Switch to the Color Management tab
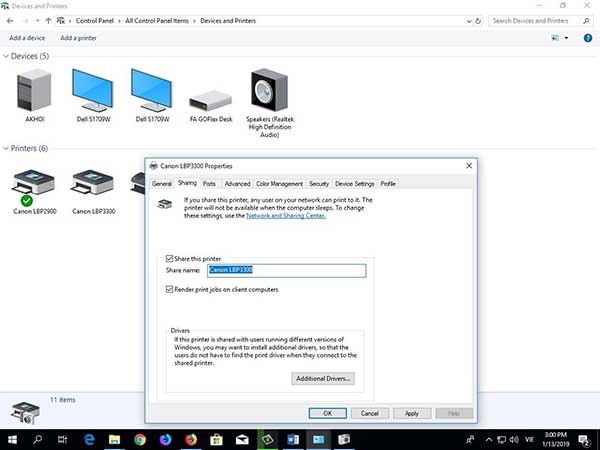Viewport: 600px width, 450px height. point(279,184)
